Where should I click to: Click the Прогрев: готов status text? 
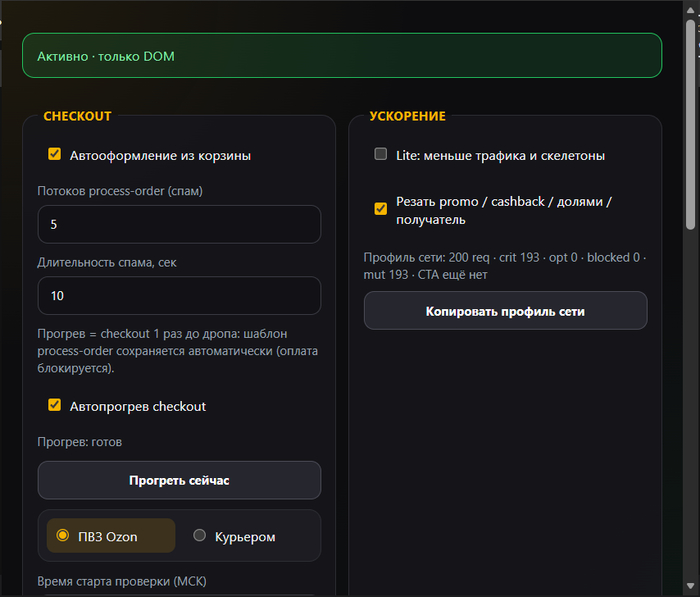coord(79,442)
